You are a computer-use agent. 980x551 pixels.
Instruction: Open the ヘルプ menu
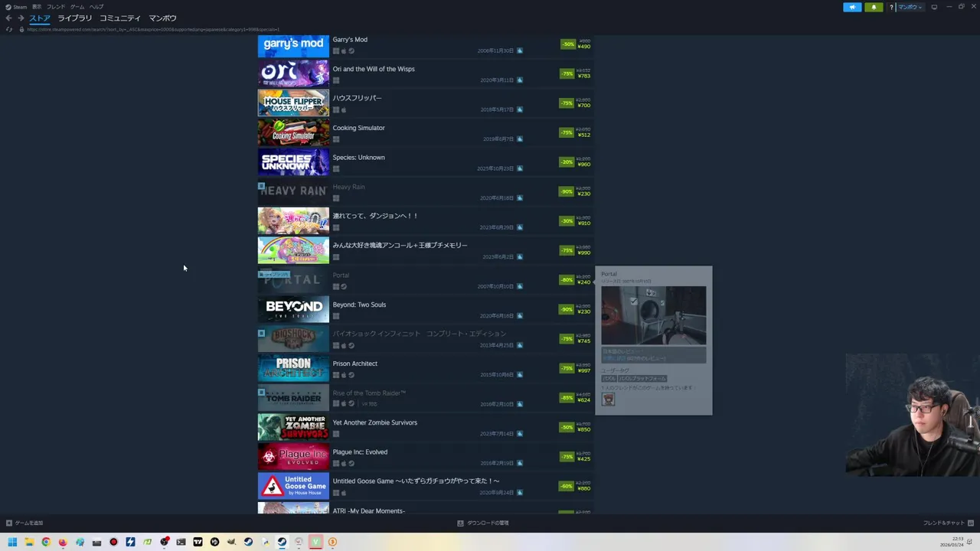[96, 7]
